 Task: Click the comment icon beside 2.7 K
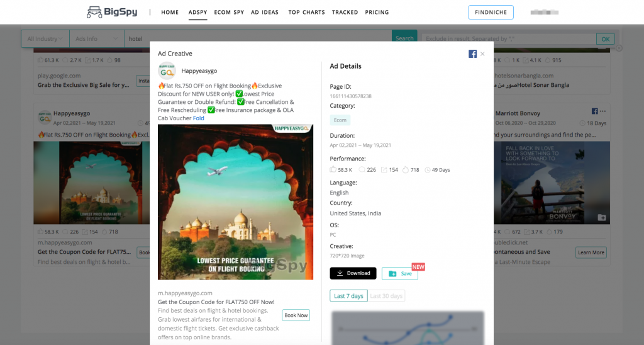tap(65, 60)
